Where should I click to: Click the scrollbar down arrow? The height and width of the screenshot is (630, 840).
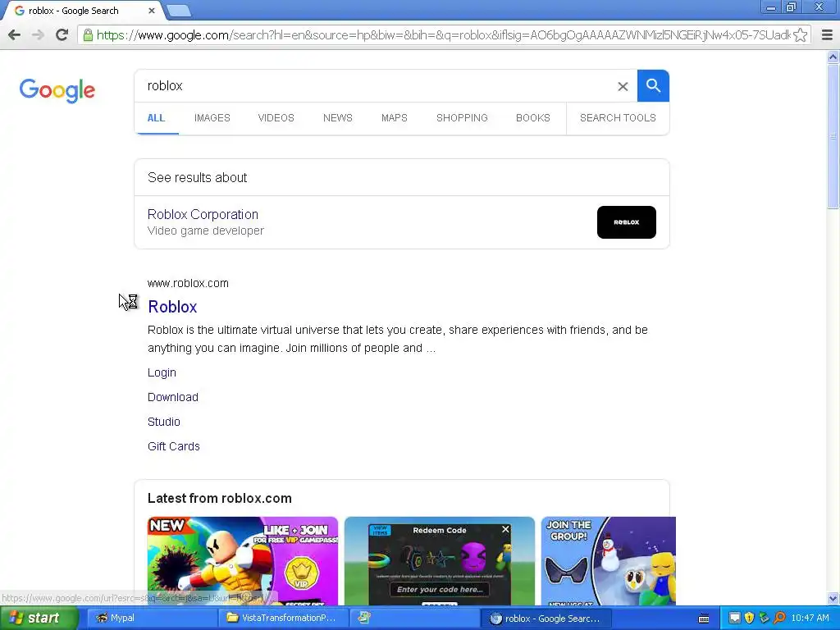[833, 598]
